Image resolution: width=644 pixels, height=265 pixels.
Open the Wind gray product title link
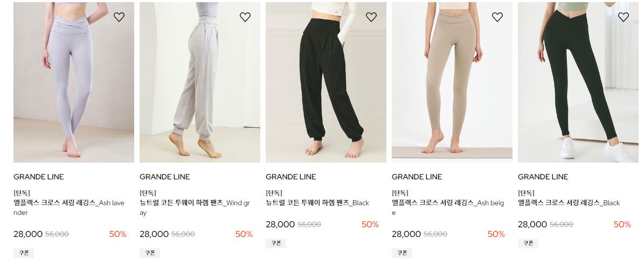(195, 207)
